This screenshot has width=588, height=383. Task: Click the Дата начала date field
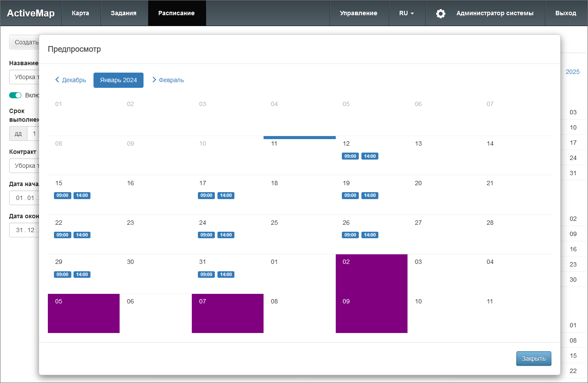(x=24, y=198)
